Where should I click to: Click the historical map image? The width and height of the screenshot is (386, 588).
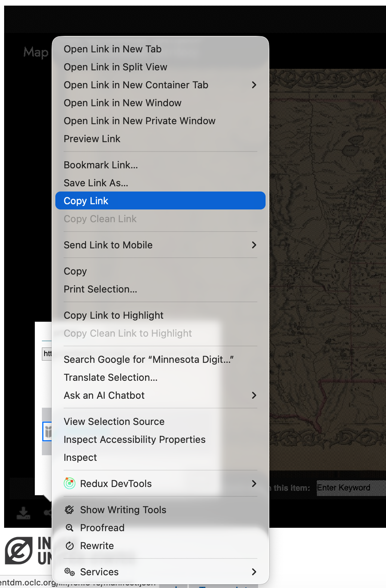coord(328,269)
